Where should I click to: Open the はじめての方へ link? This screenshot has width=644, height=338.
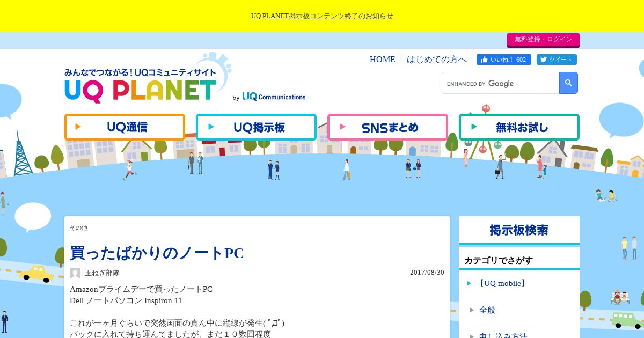436,60
